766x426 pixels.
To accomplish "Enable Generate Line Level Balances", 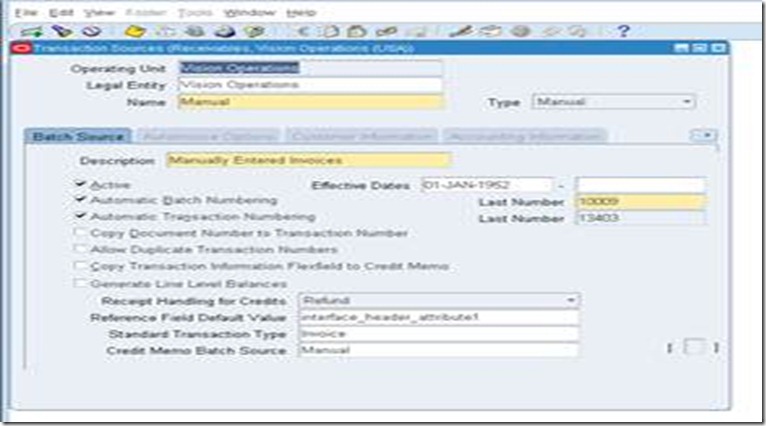I will click(x=80, y=283).
